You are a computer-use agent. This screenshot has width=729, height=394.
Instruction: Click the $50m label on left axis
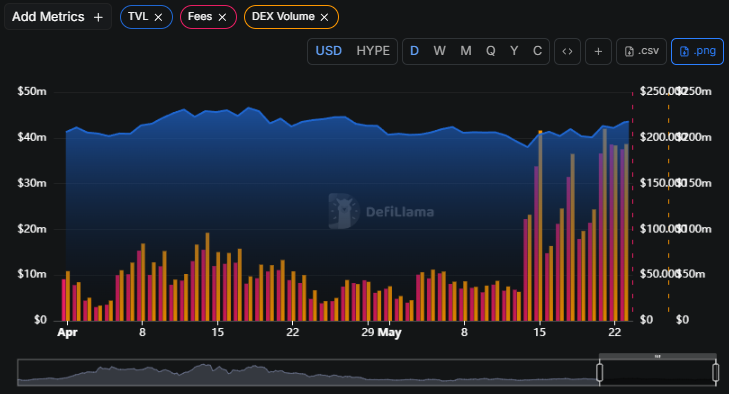point(32,92)
